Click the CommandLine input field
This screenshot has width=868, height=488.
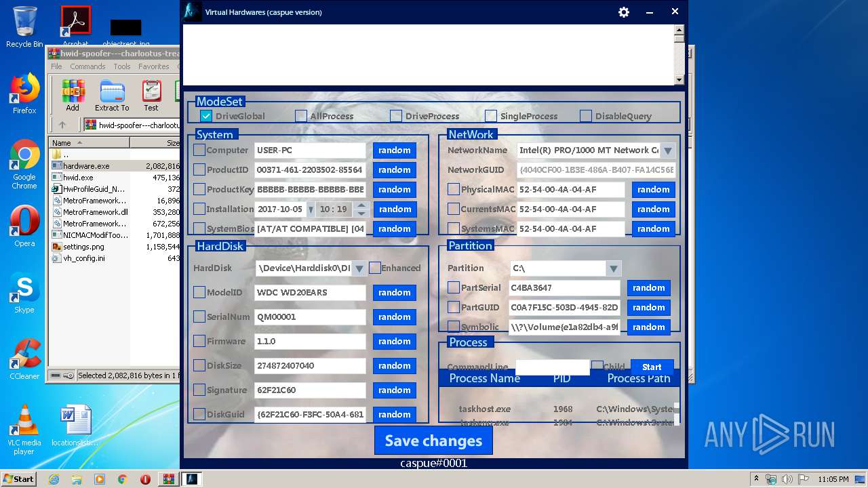point(553,367)
